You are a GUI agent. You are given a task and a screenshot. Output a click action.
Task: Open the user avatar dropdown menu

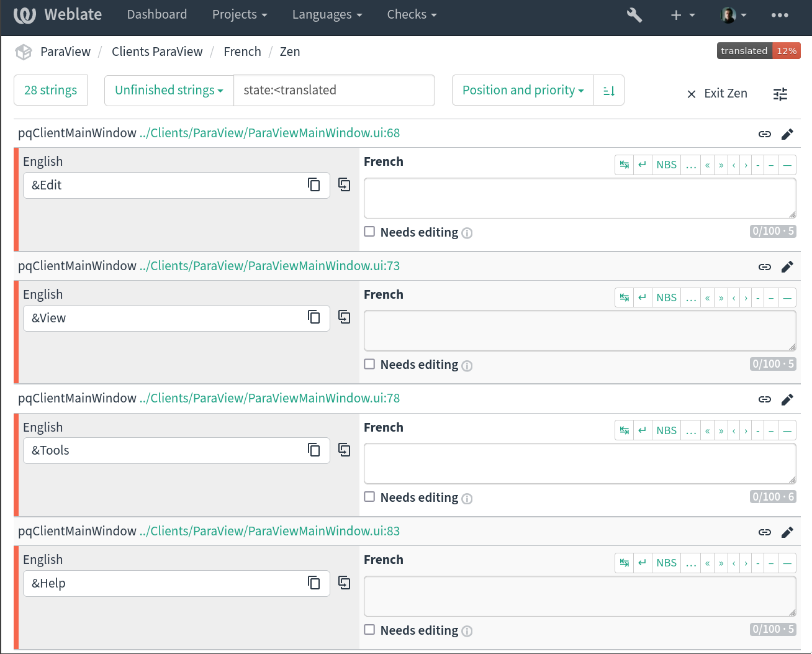(733, 15)
